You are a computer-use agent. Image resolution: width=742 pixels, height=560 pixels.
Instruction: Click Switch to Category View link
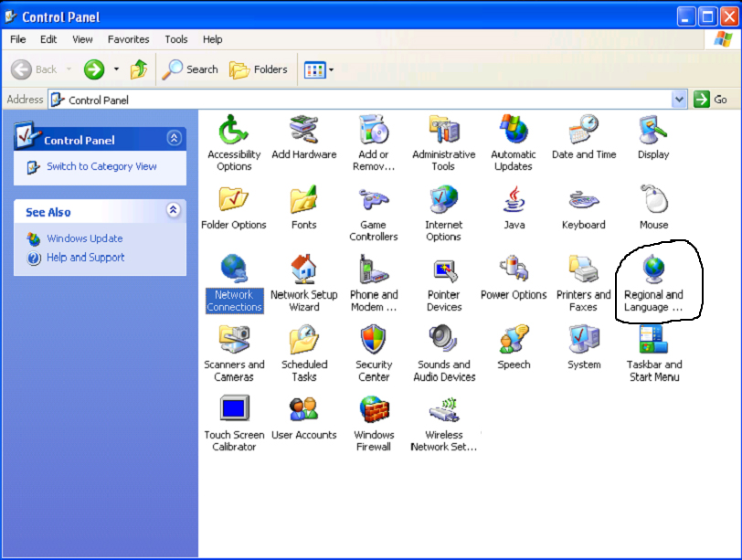(x=101, y=166)
